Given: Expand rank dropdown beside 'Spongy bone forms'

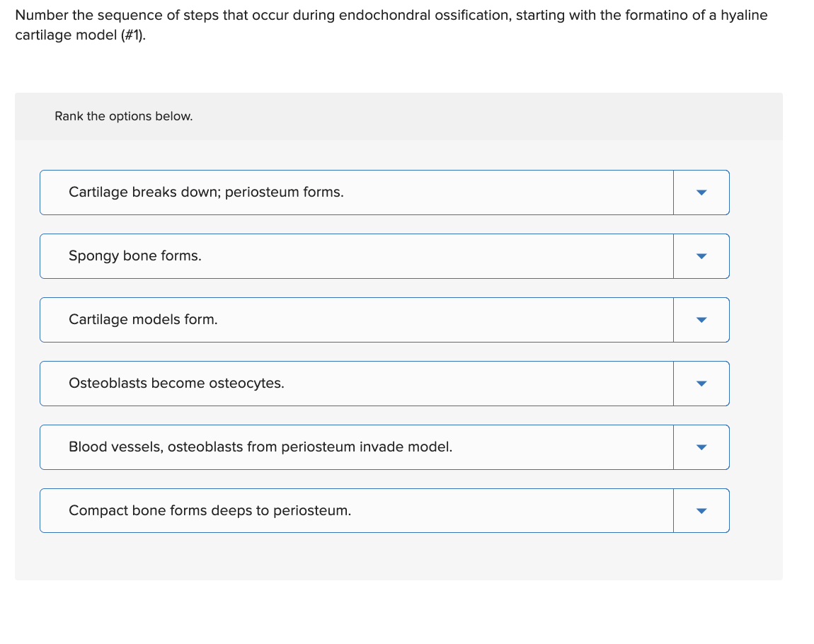Looking at the screenshot, I should click(701, 256).
